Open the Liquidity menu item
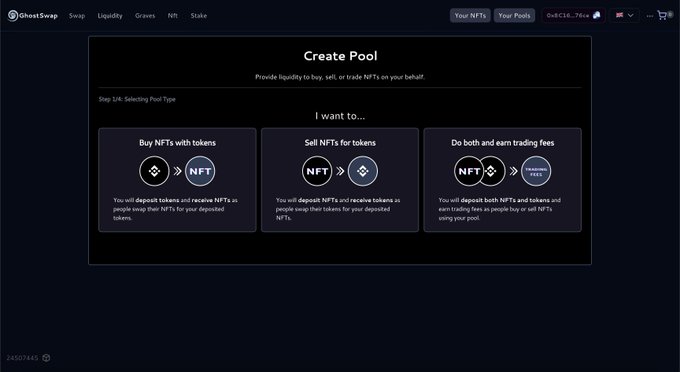This screenshot has width=680, height=372. (x=110, y=16)
